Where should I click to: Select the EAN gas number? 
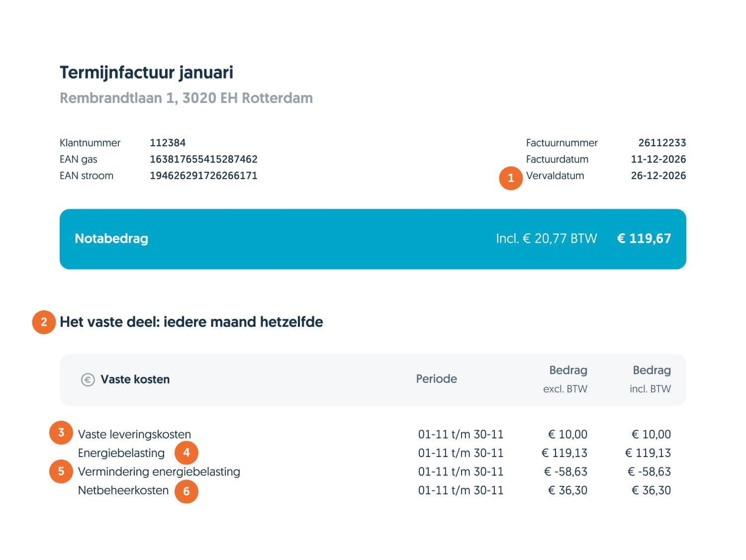[x=203, y=159]
